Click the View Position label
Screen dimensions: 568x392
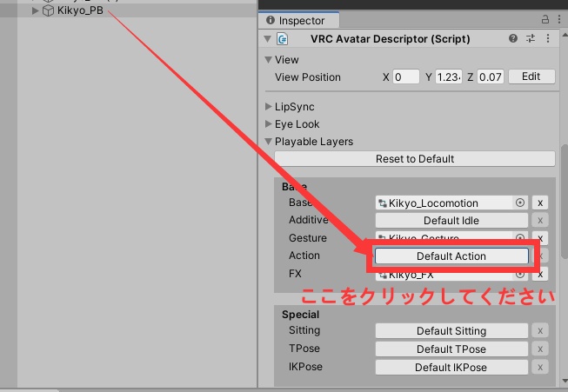tap(308, 77)
